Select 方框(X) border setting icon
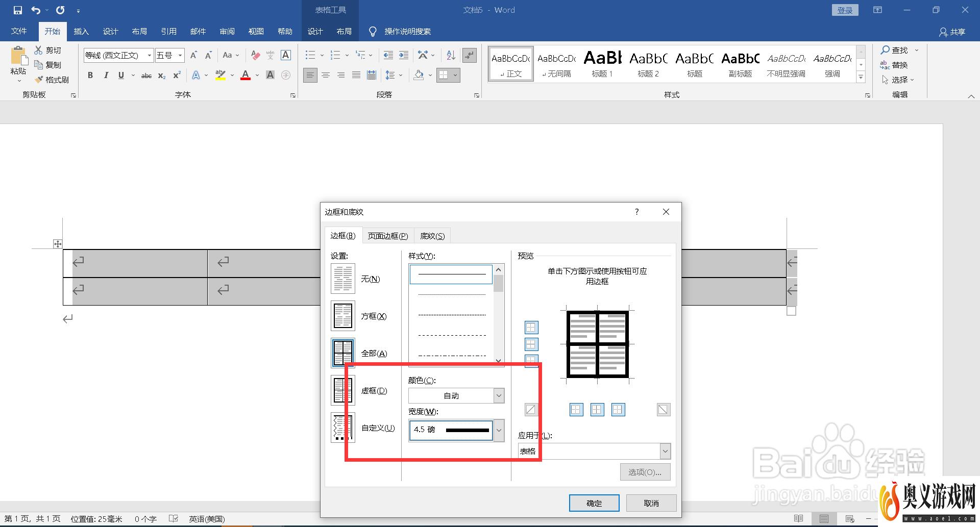 [x=343, y=316]
